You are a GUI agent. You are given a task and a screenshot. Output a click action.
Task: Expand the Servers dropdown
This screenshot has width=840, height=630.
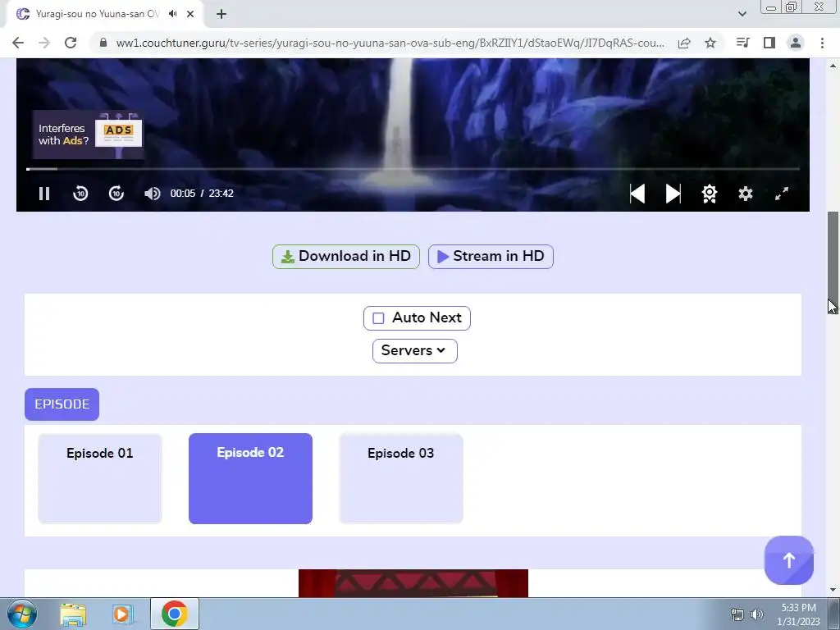pyautogui.click(x=414, y=351)
